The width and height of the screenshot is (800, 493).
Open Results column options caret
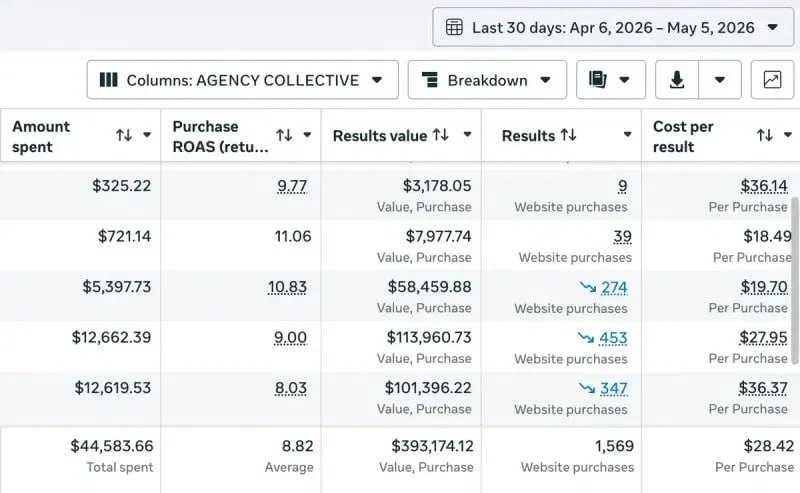(628, 135)
